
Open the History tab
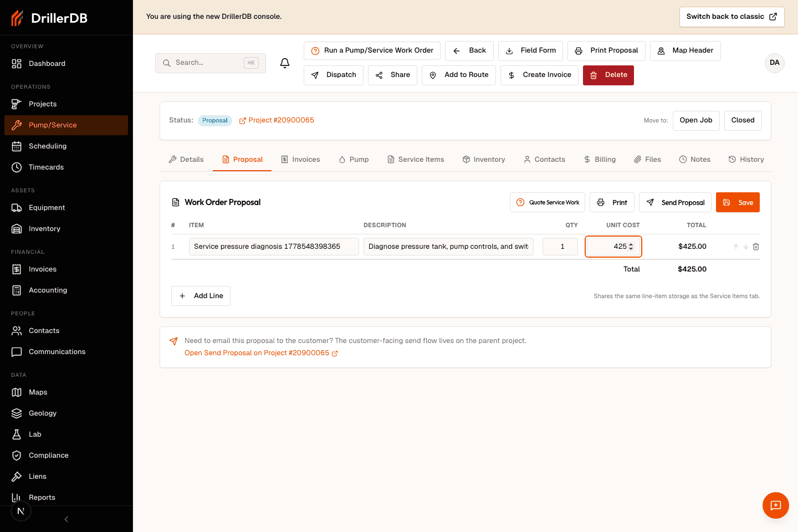pyautogui.click(x=746, y=160)
